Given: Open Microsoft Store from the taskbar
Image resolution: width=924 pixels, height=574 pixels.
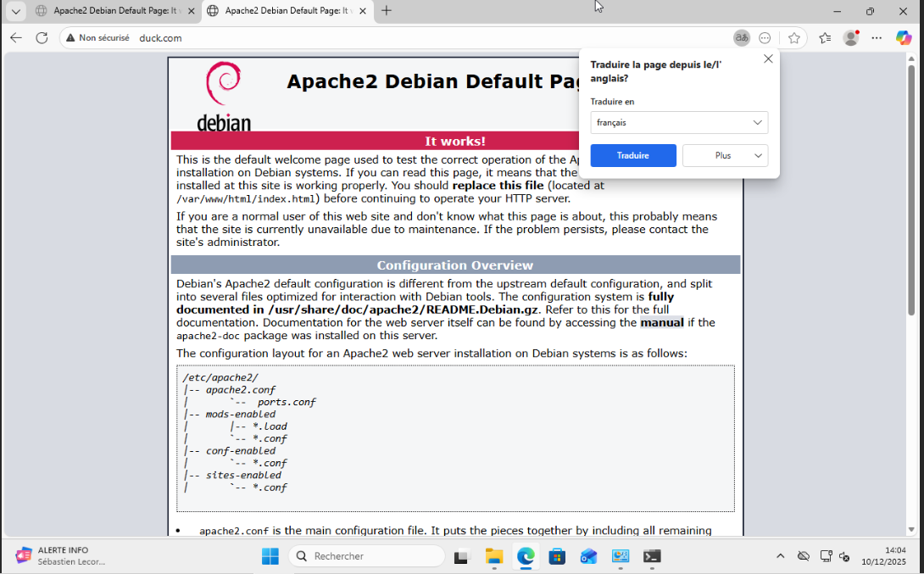Looking at the screenshot, I should coord(557,555).
